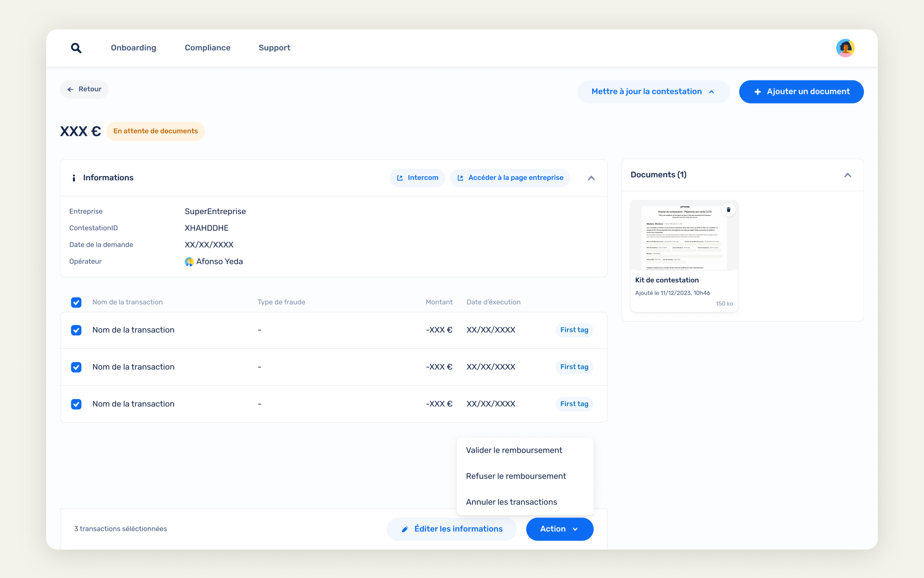Click the 3 transactions sélectionnées label
The image size is (924, 578).
pyautogui.click(x=121, y=529)
